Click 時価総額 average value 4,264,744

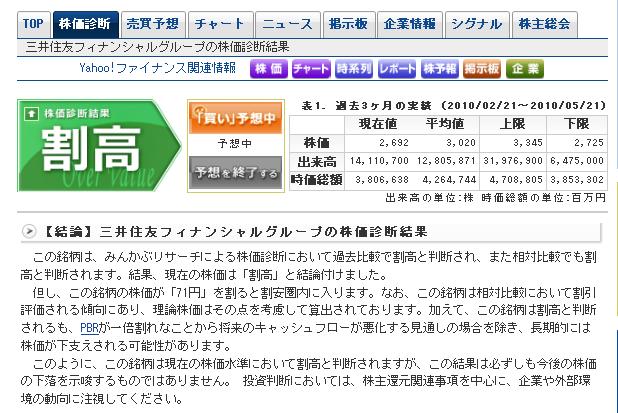449,180
